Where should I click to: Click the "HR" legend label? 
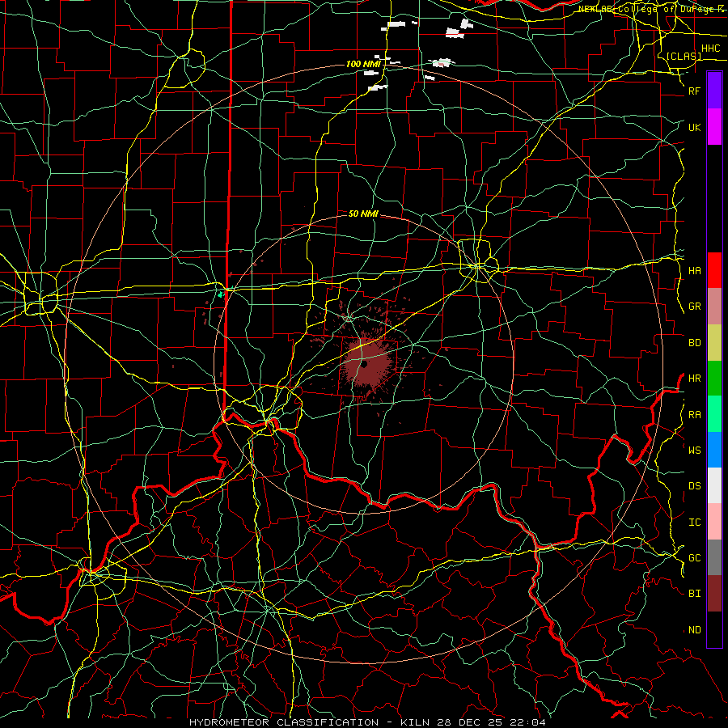[694, 379]
